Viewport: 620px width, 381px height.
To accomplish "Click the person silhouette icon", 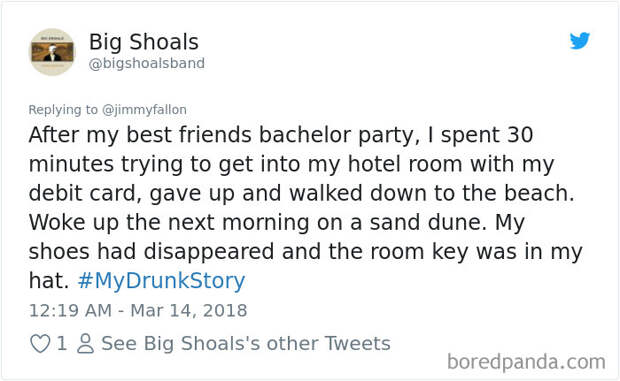I will click(85, 343).
